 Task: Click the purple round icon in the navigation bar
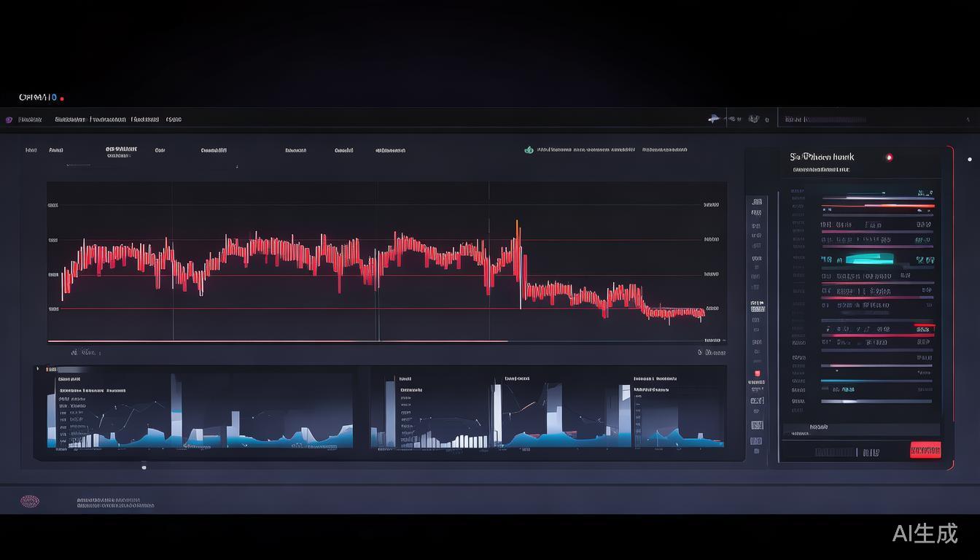9,120
